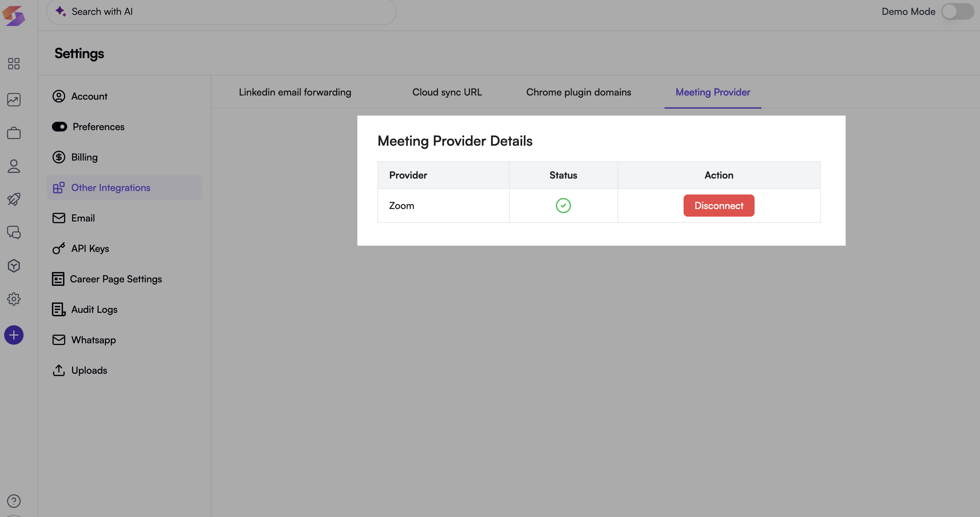980x517 pixels.
Task: Click the AI sparkle search icon
Action: pos(61,11)
